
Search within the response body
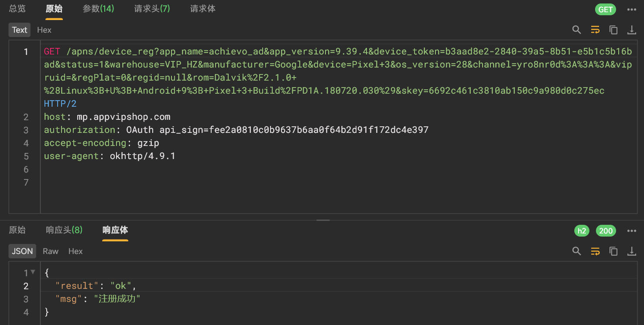coord(576,251)
